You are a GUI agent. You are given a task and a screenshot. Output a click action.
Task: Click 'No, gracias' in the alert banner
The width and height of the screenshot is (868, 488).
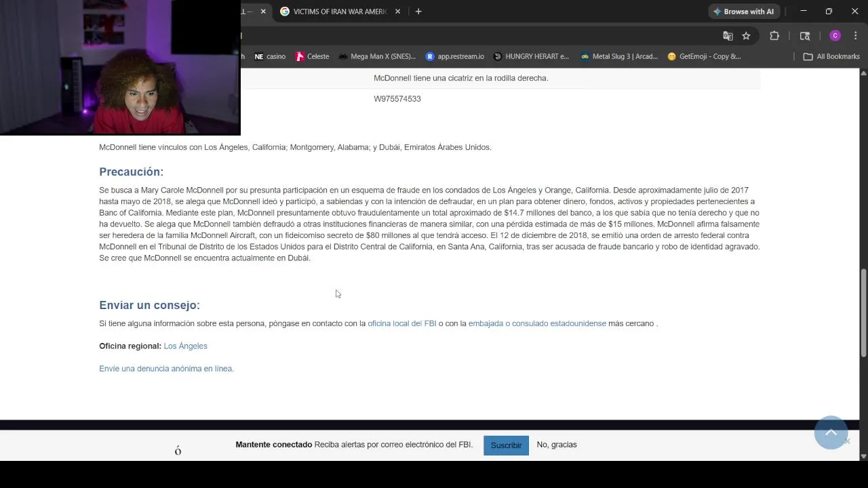(x=557, y=445)
